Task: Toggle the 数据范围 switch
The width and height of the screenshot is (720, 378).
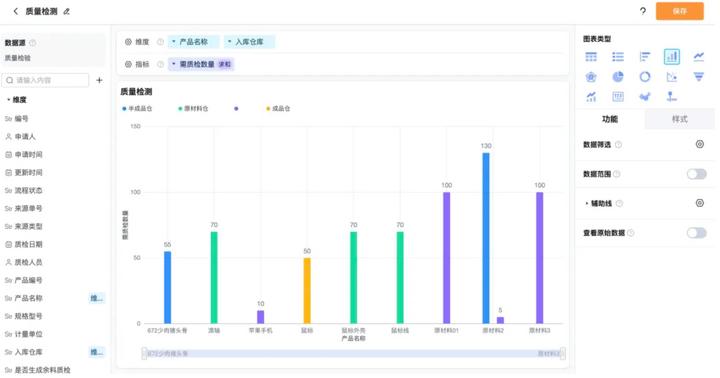Action: point(697,174)
